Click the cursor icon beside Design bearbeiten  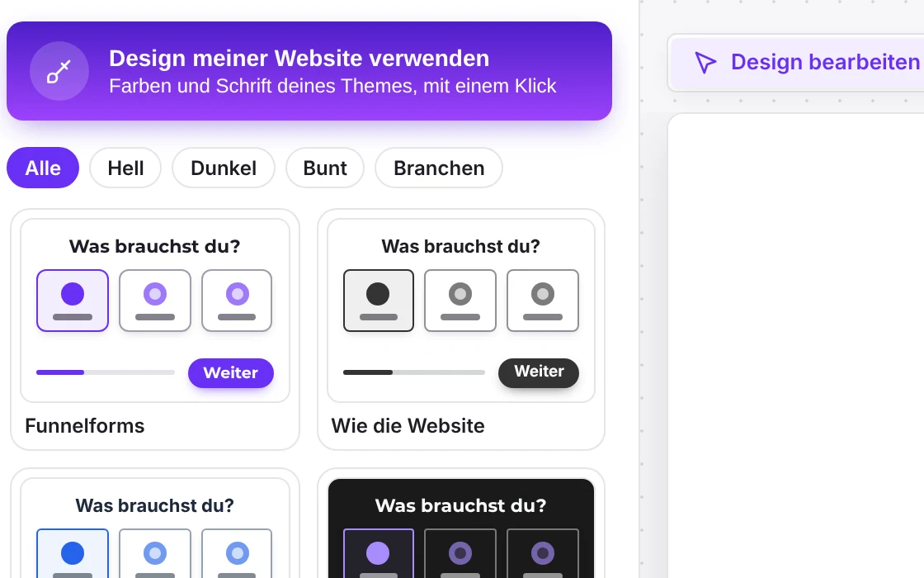coord(705,63)
